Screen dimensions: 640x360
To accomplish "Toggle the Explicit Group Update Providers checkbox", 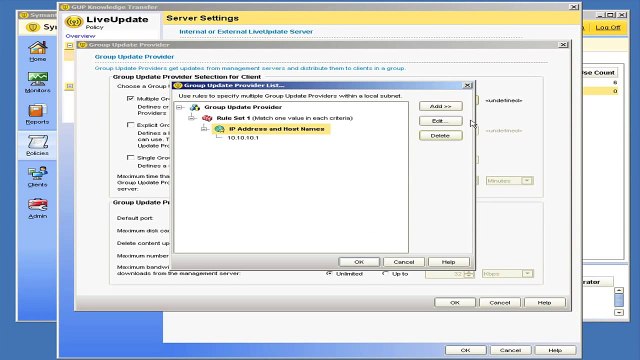I will coord(131,124).
